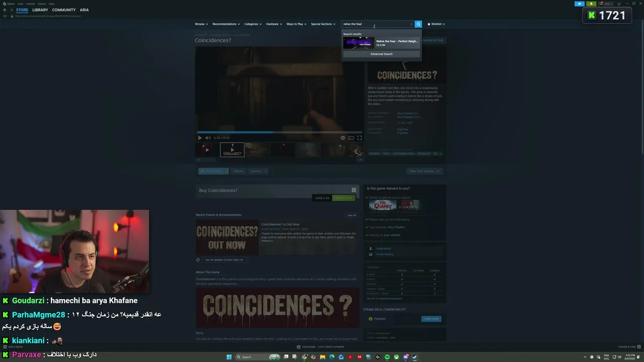Select the Coincidences? trailer thumbnail
Viewport: 644px width, 362px height.
tap(232, 149)
